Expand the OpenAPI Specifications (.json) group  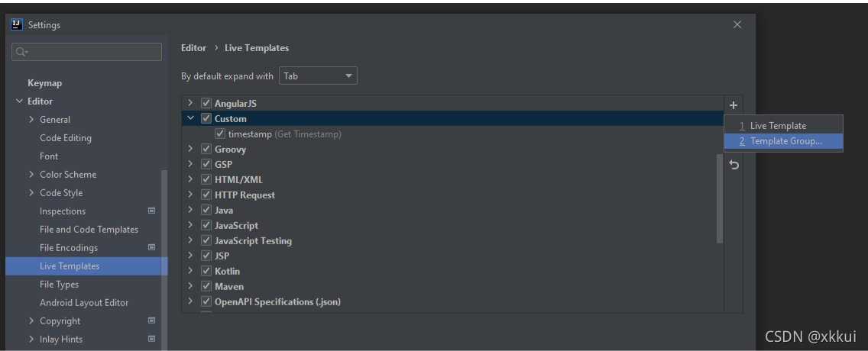pos(190,302)
